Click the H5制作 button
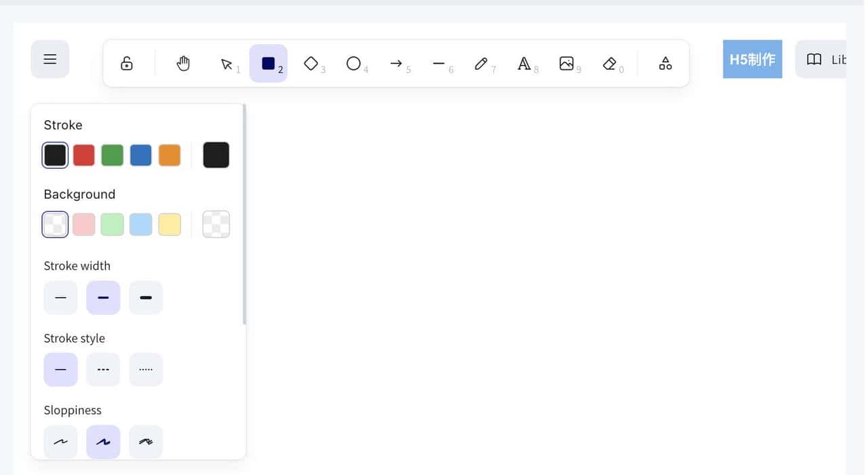This screenshot has width=868, height=475. tap(752, 59)
